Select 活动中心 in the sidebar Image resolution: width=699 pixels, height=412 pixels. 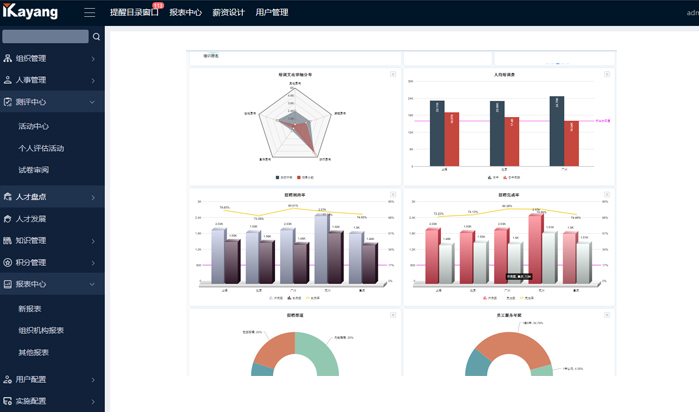33,126
